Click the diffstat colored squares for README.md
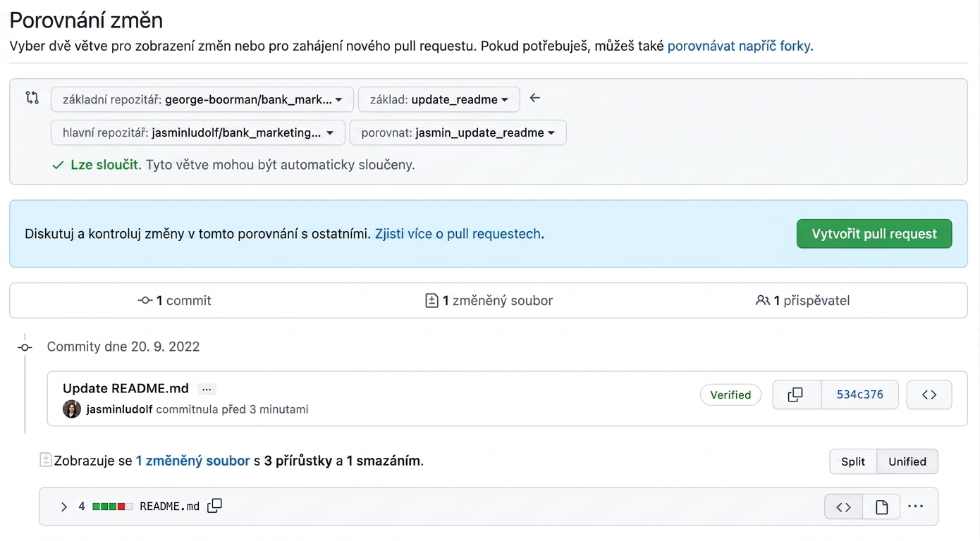The image size is (980, 541). tap(113, 506)
